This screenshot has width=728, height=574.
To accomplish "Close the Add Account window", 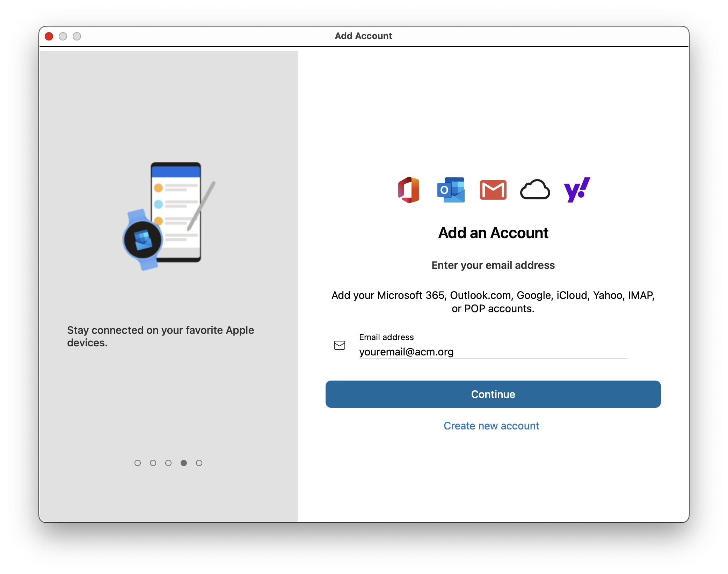I will (x=49, y=36).
